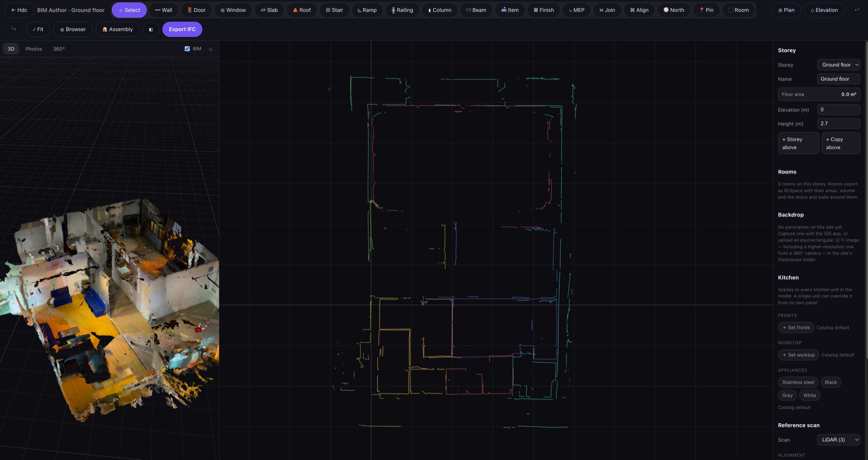This screenshot has height=460, width=868.
Task: Edit the Elevation (m) field
Action: (x=839, y=109)
